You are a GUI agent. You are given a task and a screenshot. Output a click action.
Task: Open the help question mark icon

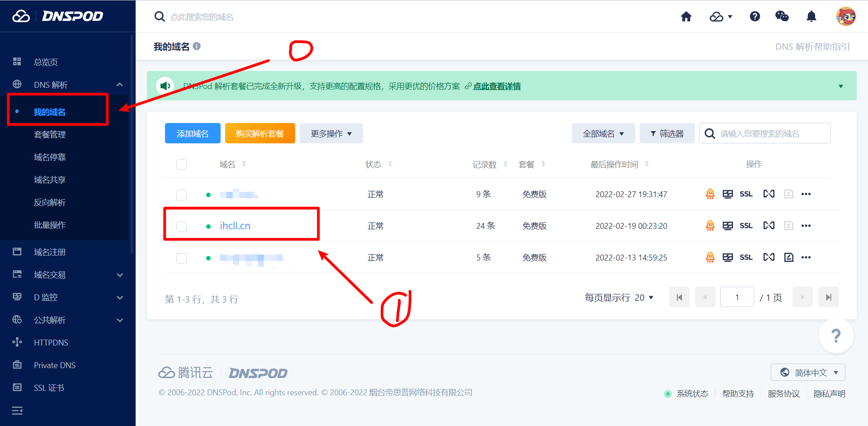coord(755,16)
